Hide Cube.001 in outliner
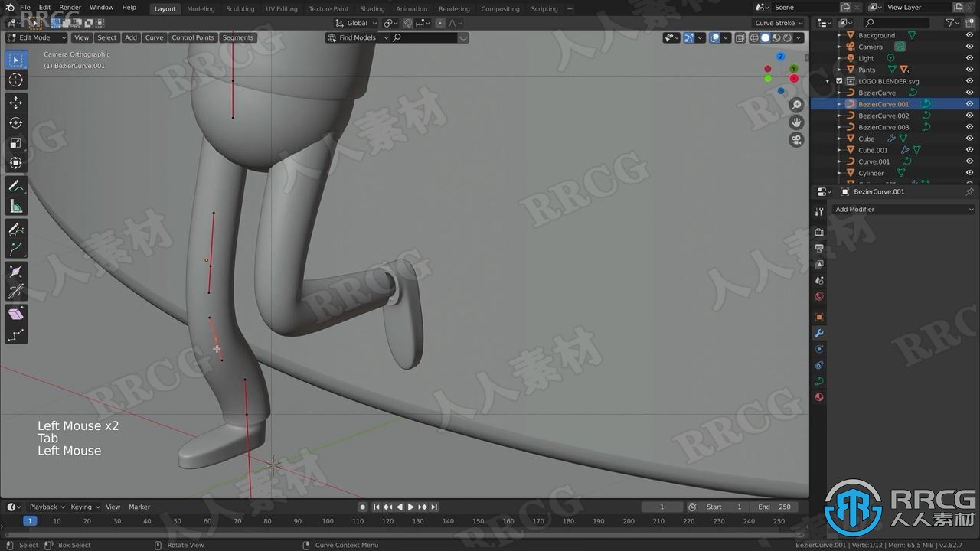980x551 pixels. coord(969,150)
